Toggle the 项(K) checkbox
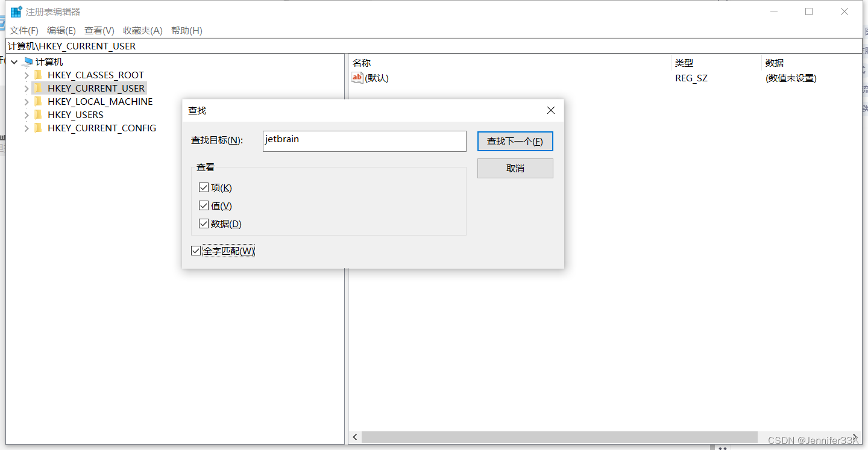 204,188
